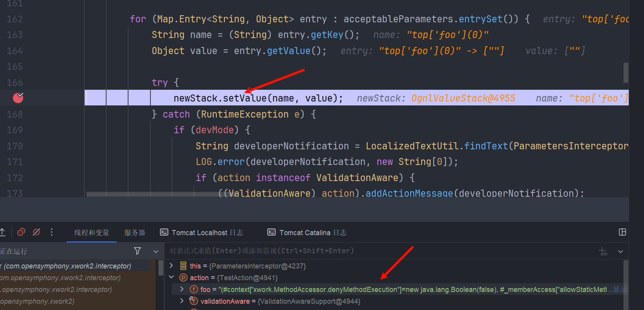The width and height of the screenshot is (644, 310).
Task: Click the {TestAction@4941} value text
Action: tap(247, 278)
